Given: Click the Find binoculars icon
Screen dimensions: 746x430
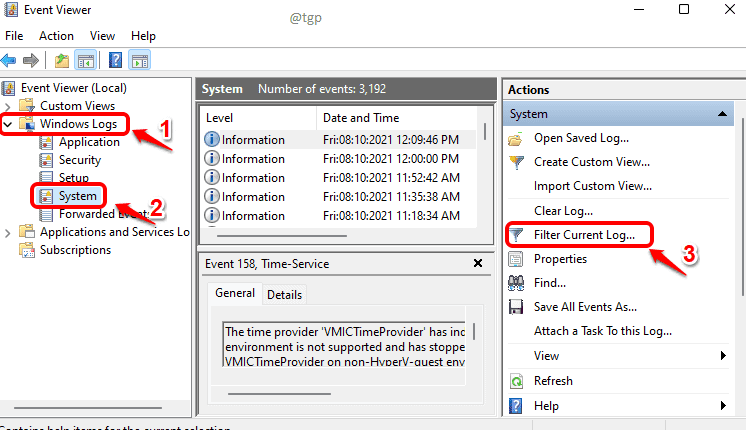Looking at the screenshot, I should point(516,283).
